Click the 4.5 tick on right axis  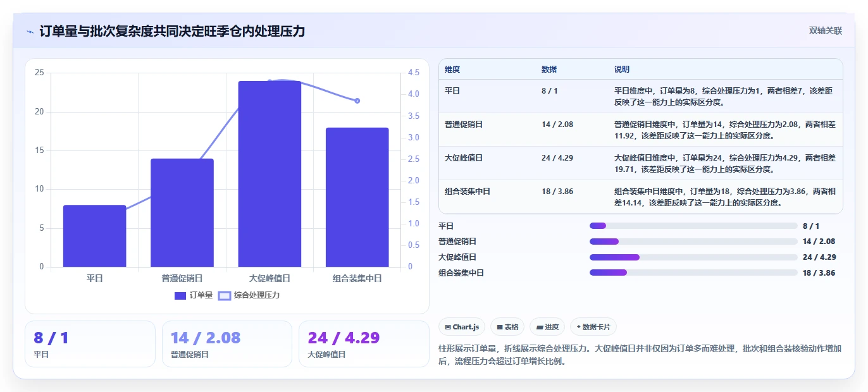click(x=414, y=73)
